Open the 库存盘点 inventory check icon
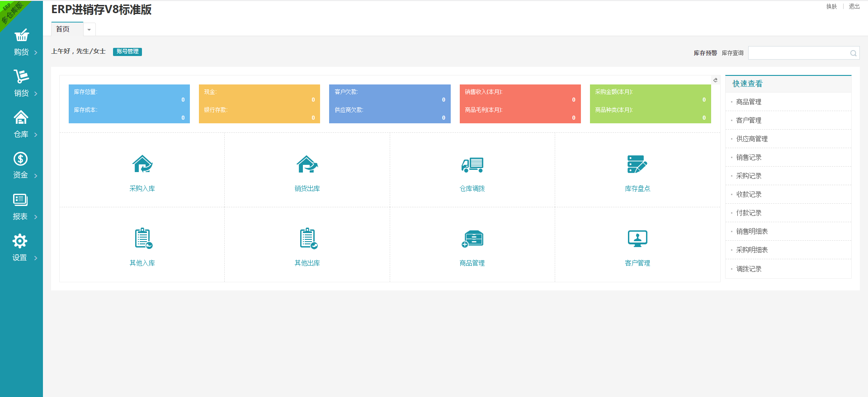868x397 pixels. 637,164
